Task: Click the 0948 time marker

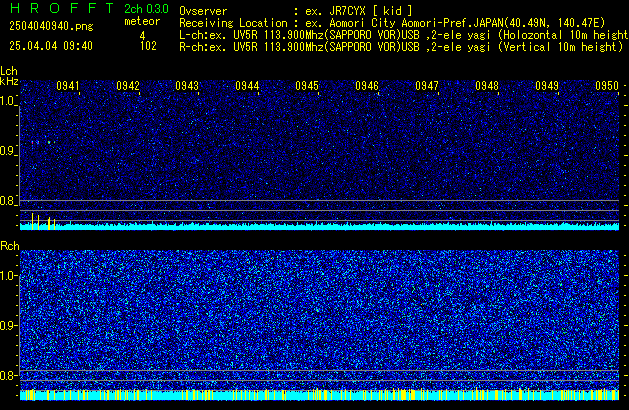Action: 487,86
